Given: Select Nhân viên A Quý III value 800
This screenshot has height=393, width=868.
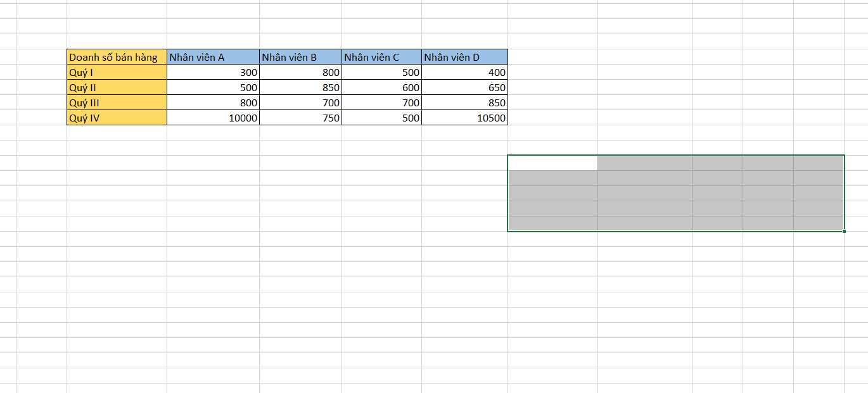Looking at the screenshot, I should 213,103.
